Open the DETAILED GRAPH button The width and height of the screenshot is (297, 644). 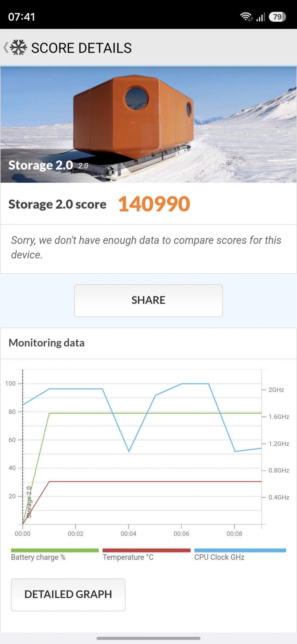68,594
